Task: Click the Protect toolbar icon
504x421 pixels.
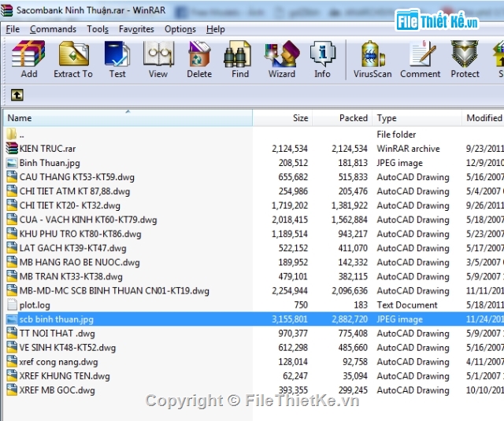Action: point(465,59)
